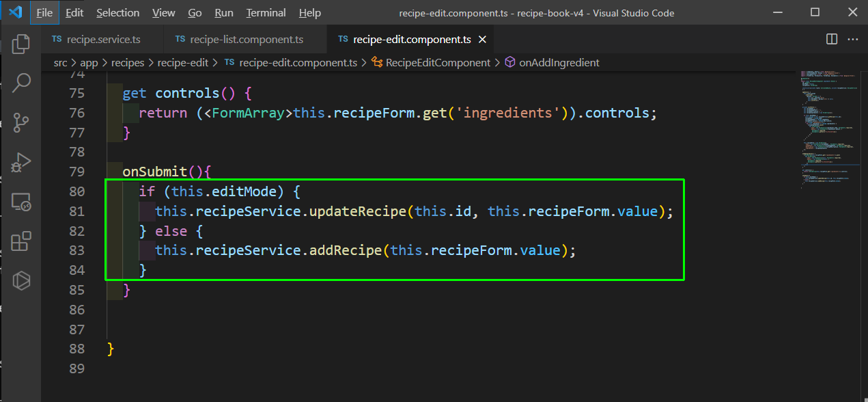Open the Terminal menu
The height and width of the screenshot is (402, 868).
click(266, 12)
